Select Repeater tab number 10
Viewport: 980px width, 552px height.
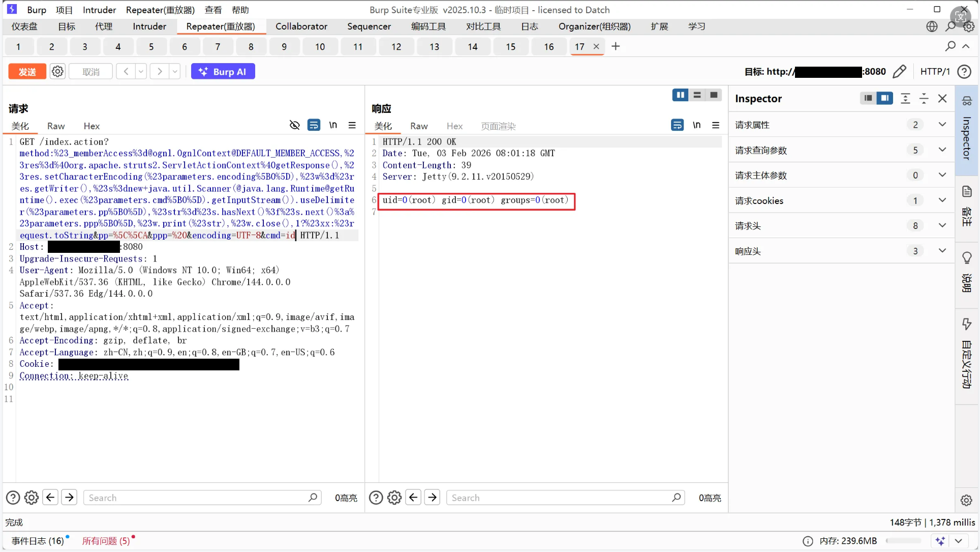coord(320,47)
